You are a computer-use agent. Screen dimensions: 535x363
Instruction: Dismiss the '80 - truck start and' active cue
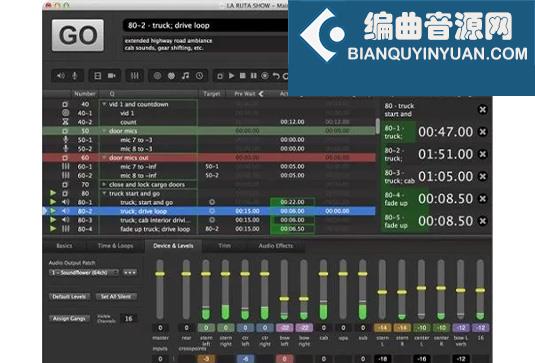click(x=482, y=110)
